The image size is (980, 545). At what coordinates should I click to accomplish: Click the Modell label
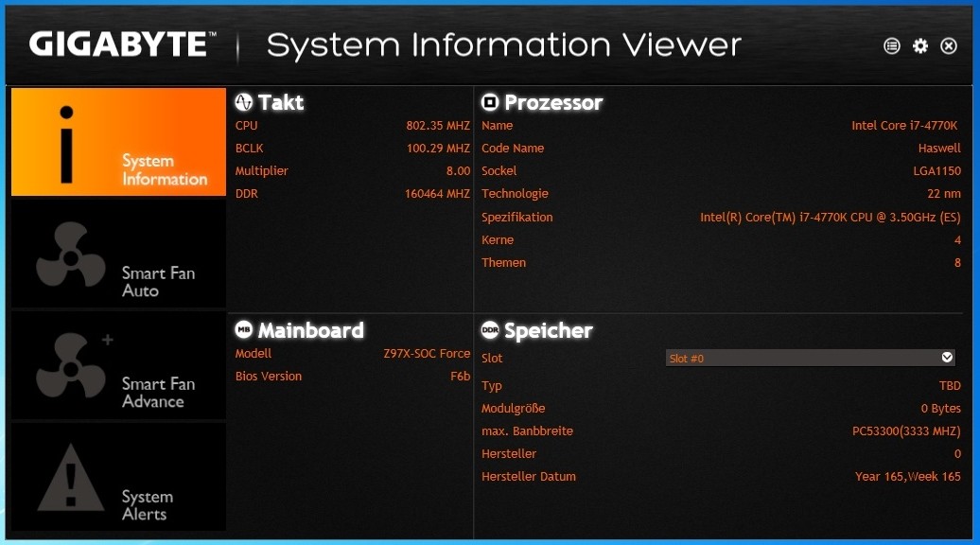254,353
